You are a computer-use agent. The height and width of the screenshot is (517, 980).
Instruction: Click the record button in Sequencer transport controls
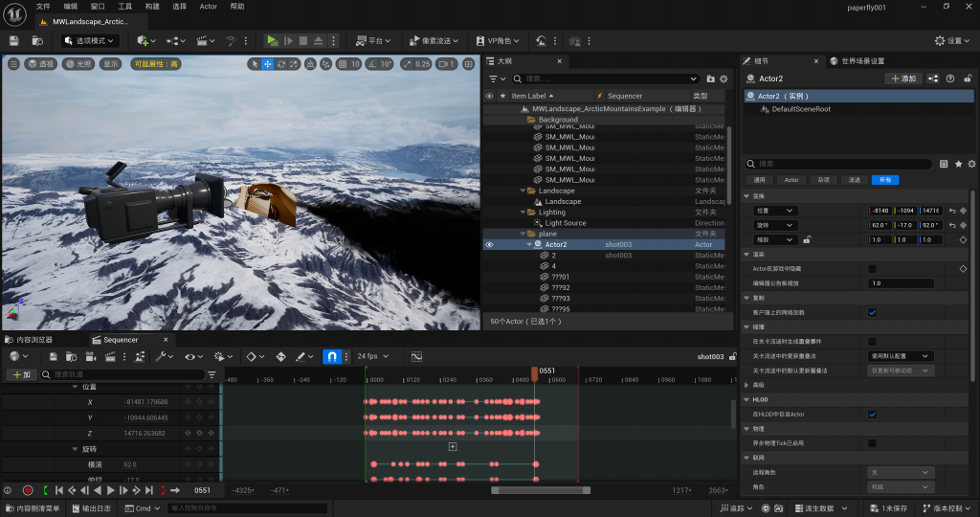click(28, 490)
